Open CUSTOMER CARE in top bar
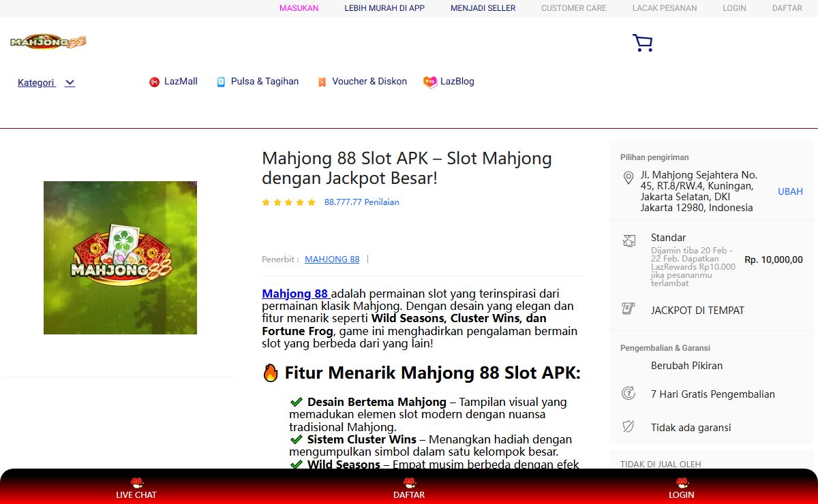 (x=574, y=8)
